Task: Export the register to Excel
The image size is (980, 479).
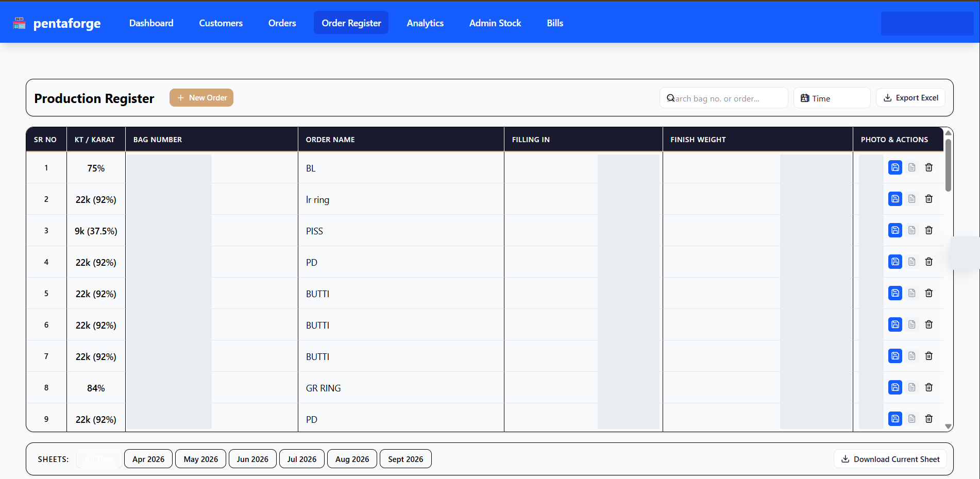Action: pyautogui.click(x=910, y=98)
